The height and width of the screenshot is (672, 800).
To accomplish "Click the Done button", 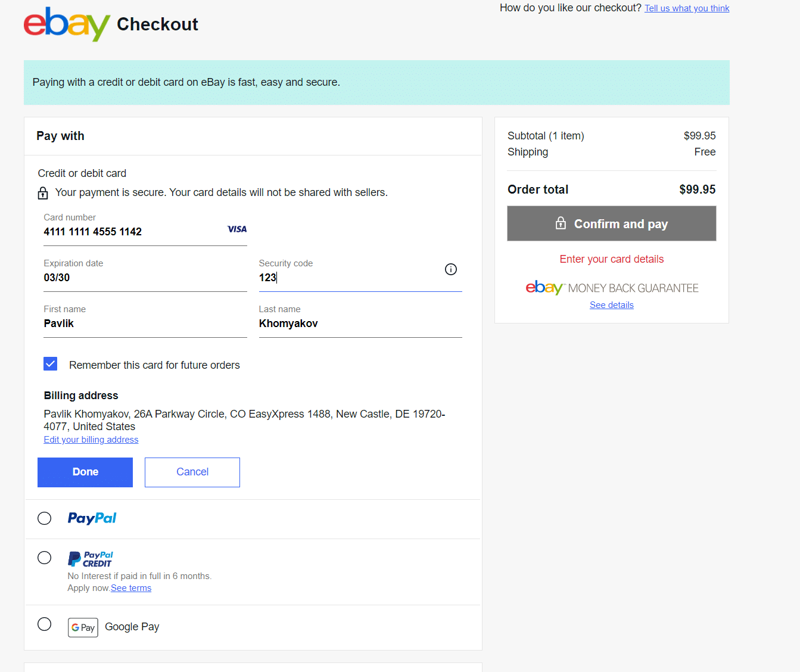I will tap(85, 472).
